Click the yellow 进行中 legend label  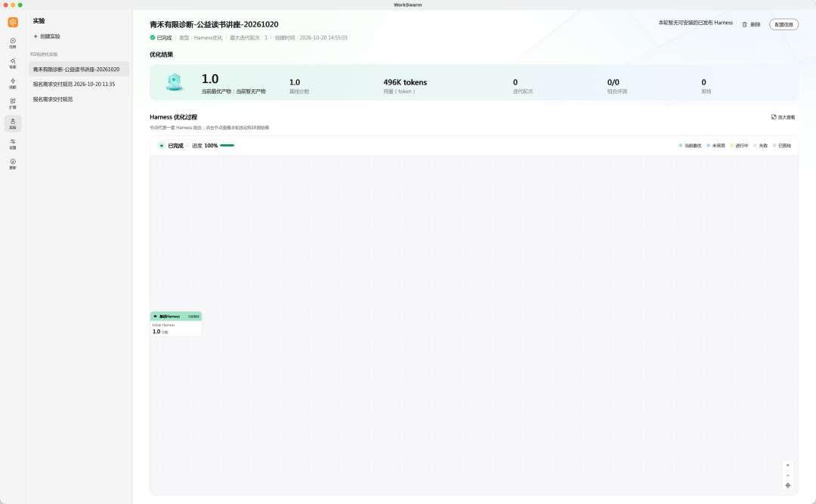pos(742,146)
